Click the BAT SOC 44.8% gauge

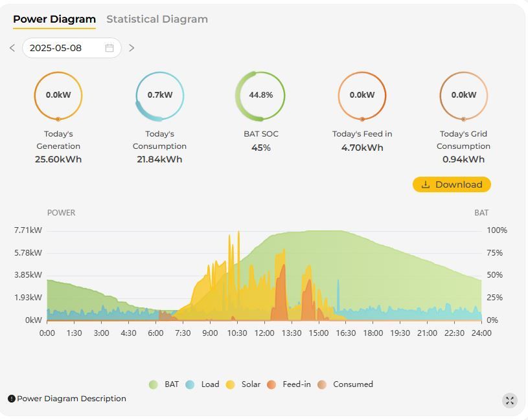tap(260, 95)
